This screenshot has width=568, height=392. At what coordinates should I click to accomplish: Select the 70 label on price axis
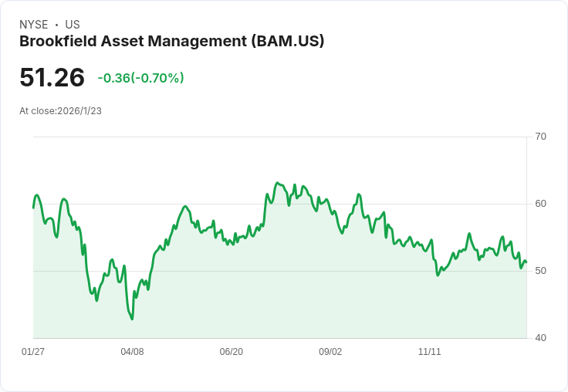(x=540, y=137)
